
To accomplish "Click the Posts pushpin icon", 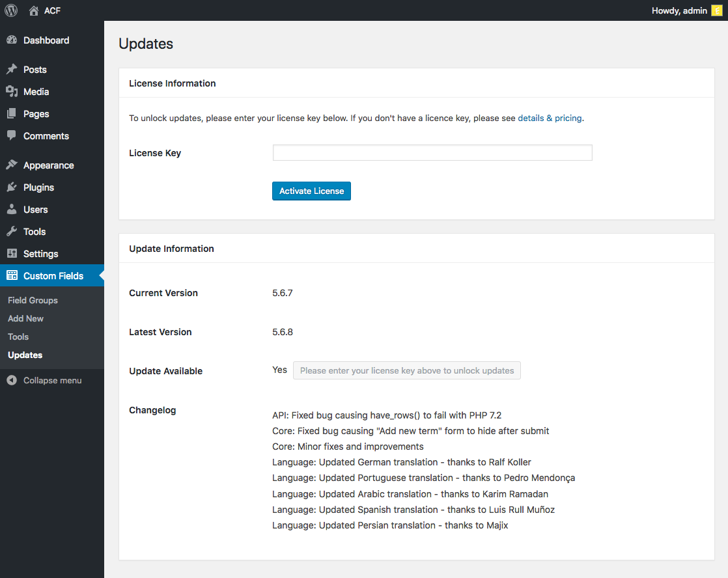I will pos(12,69).
